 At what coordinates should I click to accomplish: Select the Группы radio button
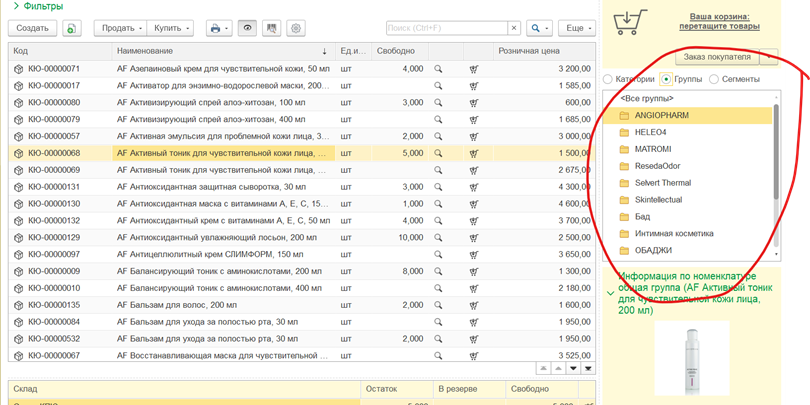(x=666, y=80)
